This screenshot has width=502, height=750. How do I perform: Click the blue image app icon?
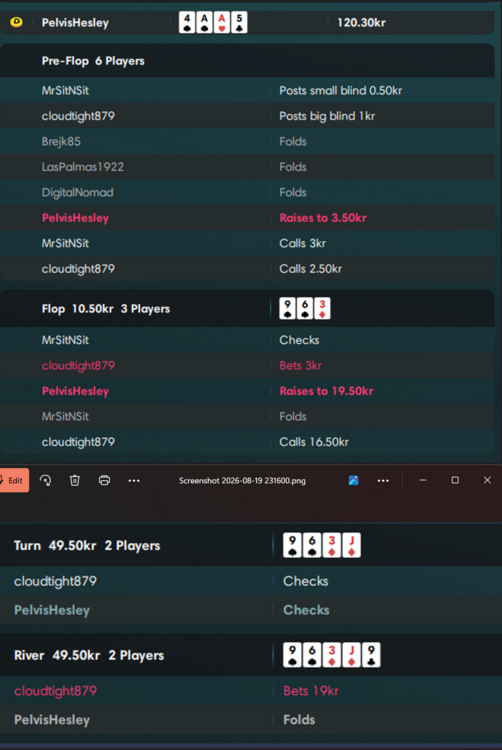[x=353, y=480]
